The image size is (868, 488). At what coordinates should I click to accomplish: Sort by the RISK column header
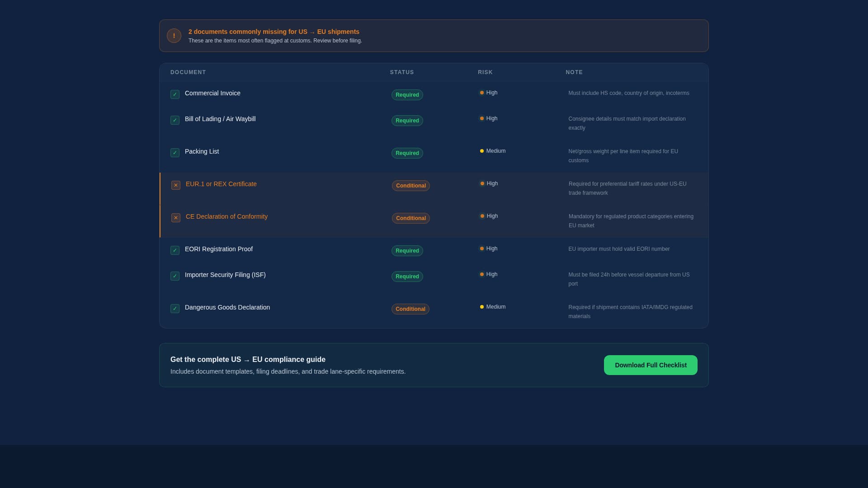coord(485,72)
